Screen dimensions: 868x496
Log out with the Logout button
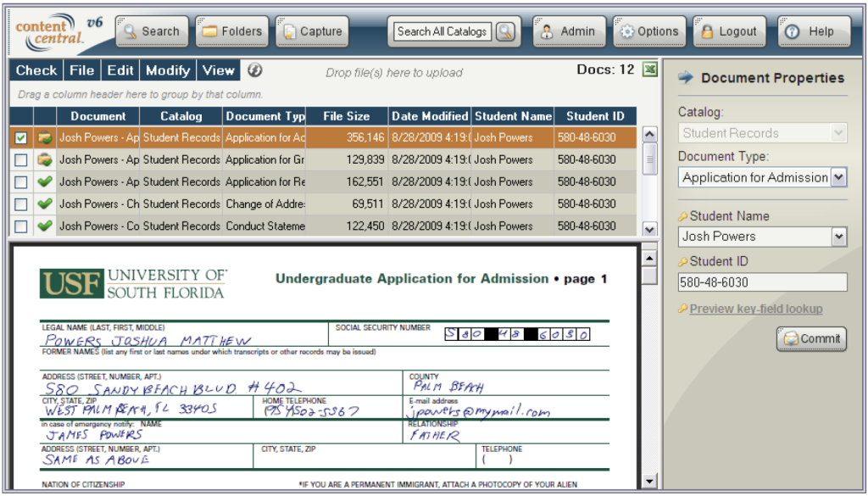729,31
